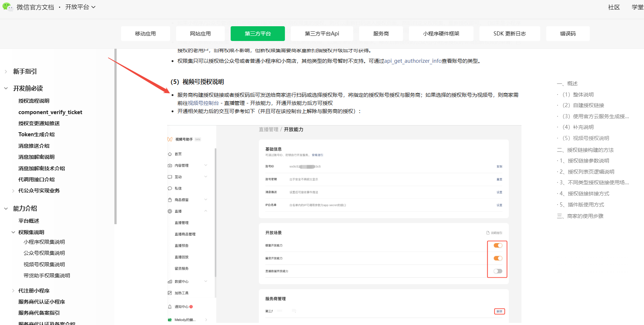The height and width of the screenshot is (325, 644).
Task: Jump to (3) 使用官方云服务生成授权 outline entry
Action: [595, 116]
